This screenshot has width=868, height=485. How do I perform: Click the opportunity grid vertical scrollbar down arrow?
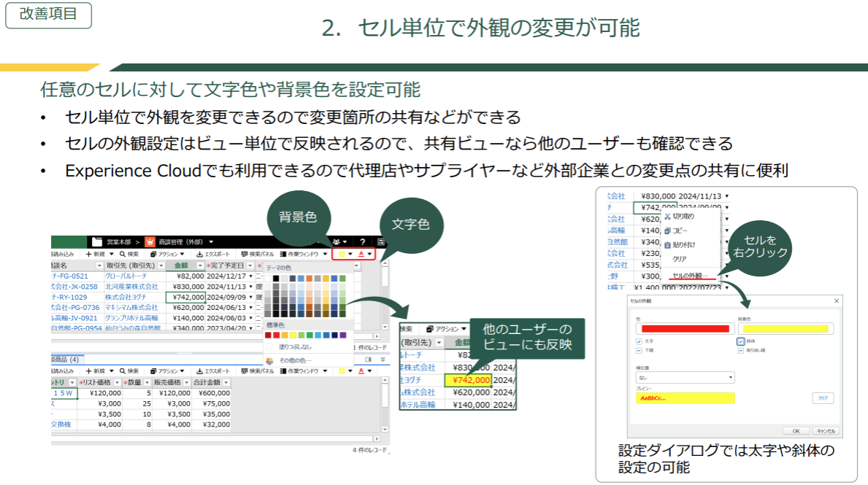[385, 327]
